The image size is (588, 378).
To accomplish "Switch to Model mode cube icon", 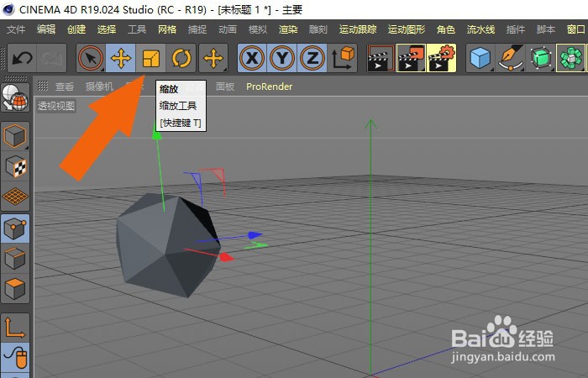I will coord(15,136).
